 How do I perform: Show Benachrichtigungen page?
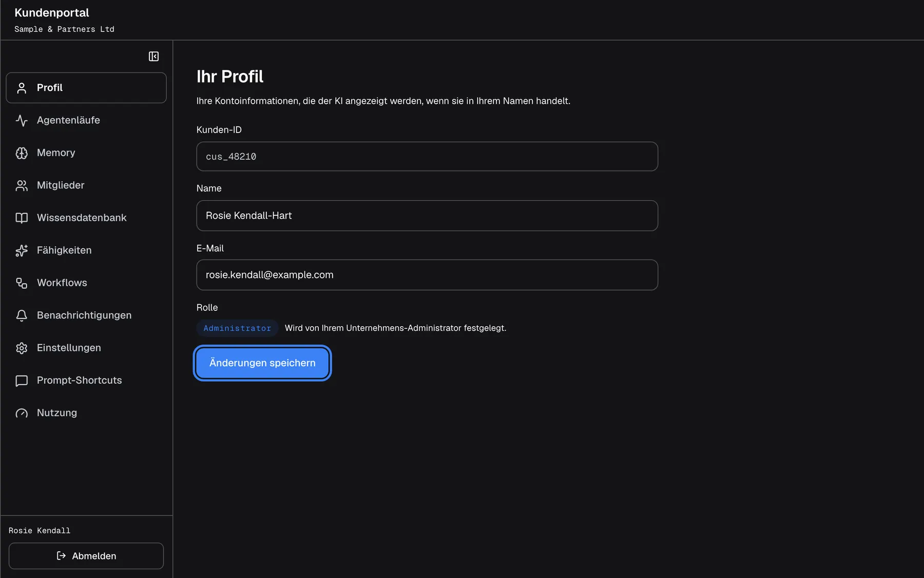pyautogui.click(x=86, y=315)
